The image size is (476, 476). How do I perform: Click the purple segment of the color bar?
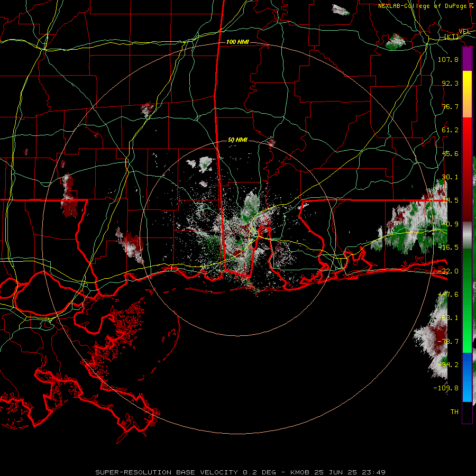[x=467, y=59]
